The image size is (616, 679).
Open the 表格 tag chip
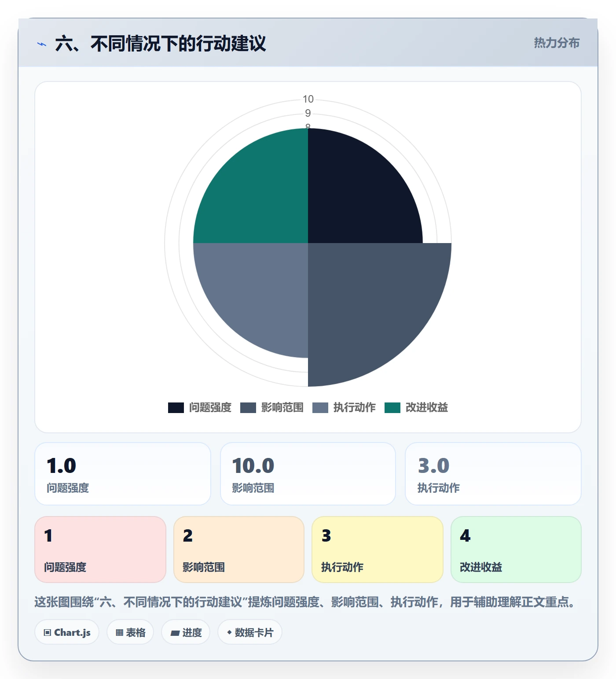[130, 632]
